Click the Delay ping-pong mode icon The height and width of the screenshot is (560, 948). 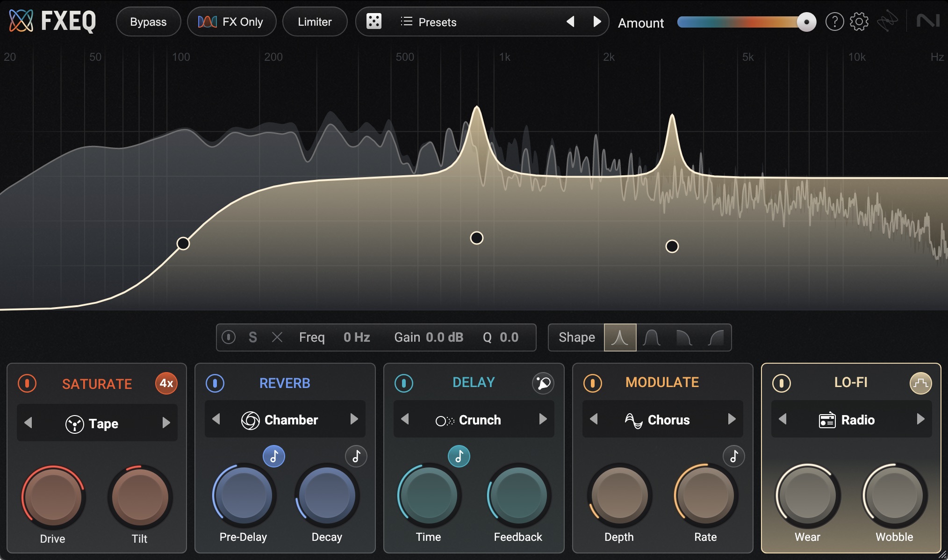pyautogui.click(x=543, y=383)
